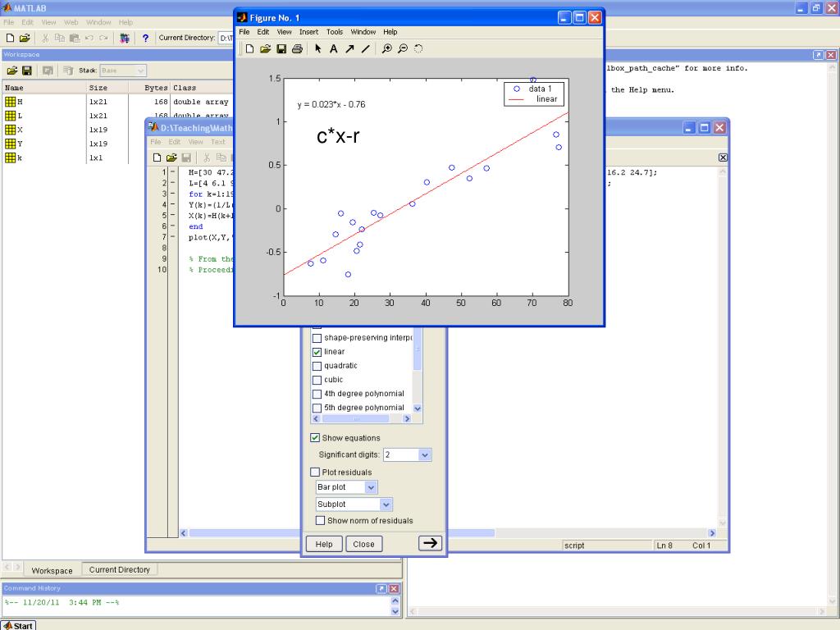Click New file icon in MATLAB toolbar
The width and height of the screenshot is (840, 630).
click(x=10, y=38)
